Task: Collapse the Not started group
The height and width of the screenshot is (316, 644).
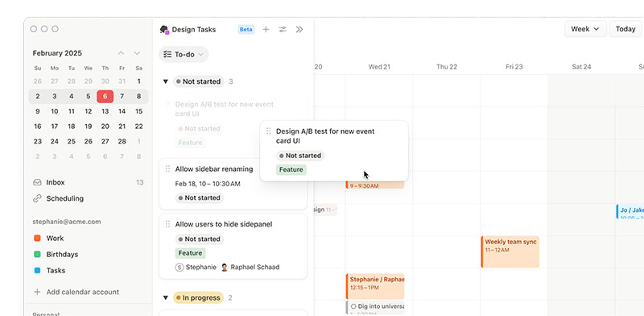Action: 166,81
